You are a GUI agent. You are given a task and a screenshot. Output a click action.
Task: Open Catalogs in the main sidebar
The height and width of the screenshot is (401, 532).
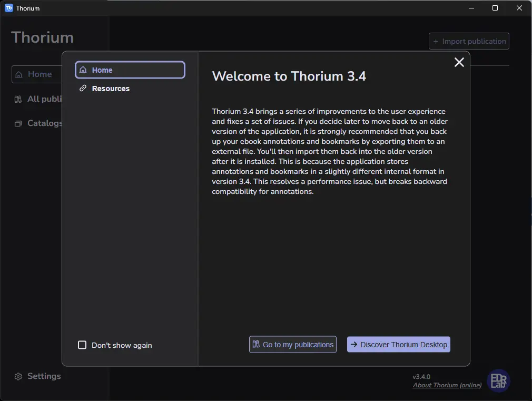(37, 123)
